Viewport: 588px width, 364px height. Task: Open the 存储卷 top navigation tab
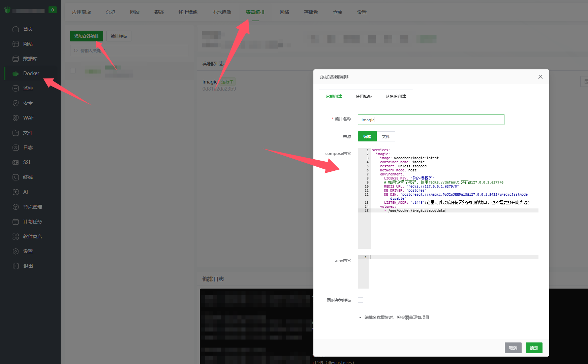pos(311,12)
